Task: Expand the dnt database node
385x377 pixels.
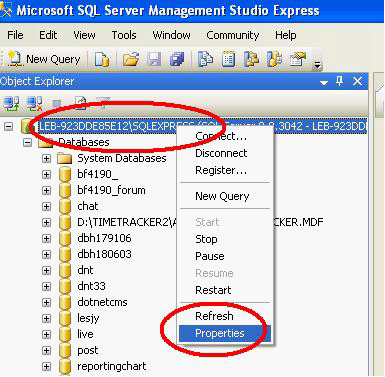Action: 46,270
